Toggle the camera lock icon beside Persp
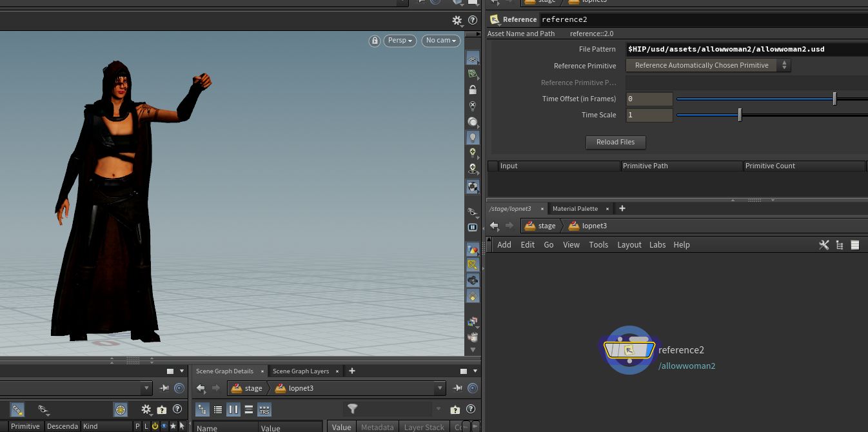Viewport: 868px width, 432px height. click(374, 41)
